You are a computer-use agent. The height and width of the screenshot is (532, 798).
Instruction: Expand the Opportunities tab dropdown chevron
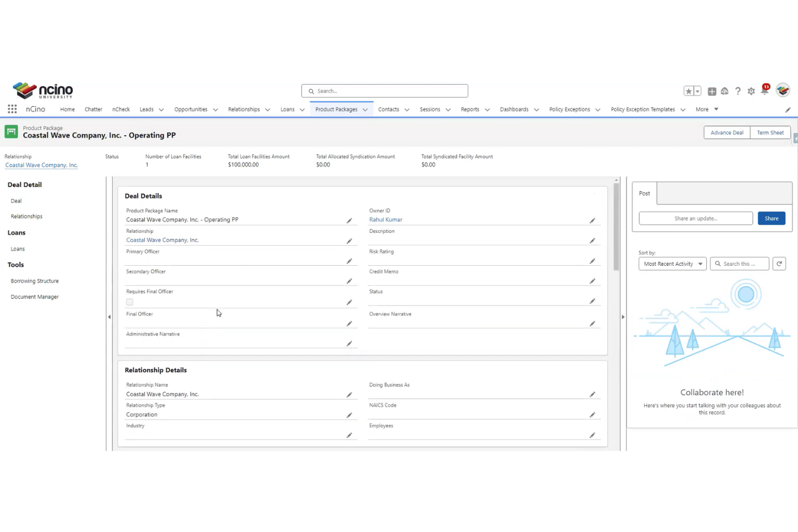(x=215, y=109)
